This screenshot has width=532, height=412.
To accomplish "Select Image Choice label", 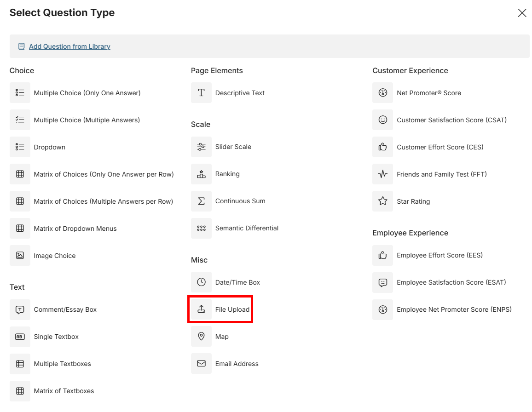I will (55, 256).
